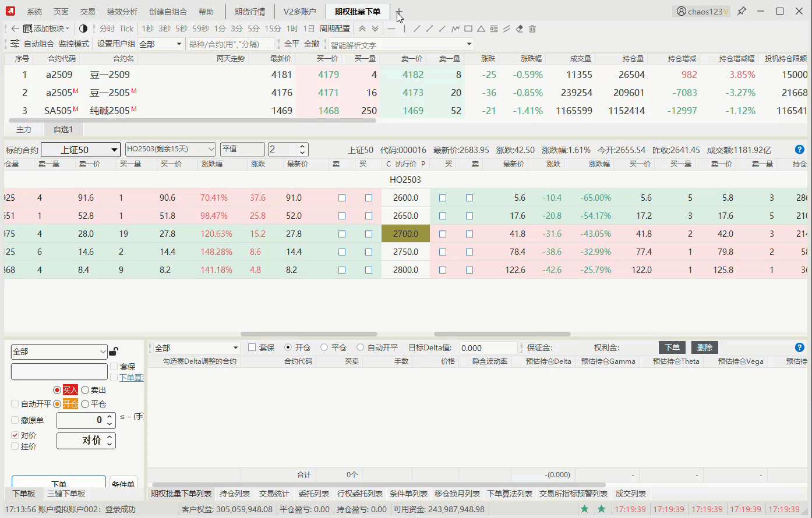
Task: Enable the 撤原单 checkbox
Action: 15,420
